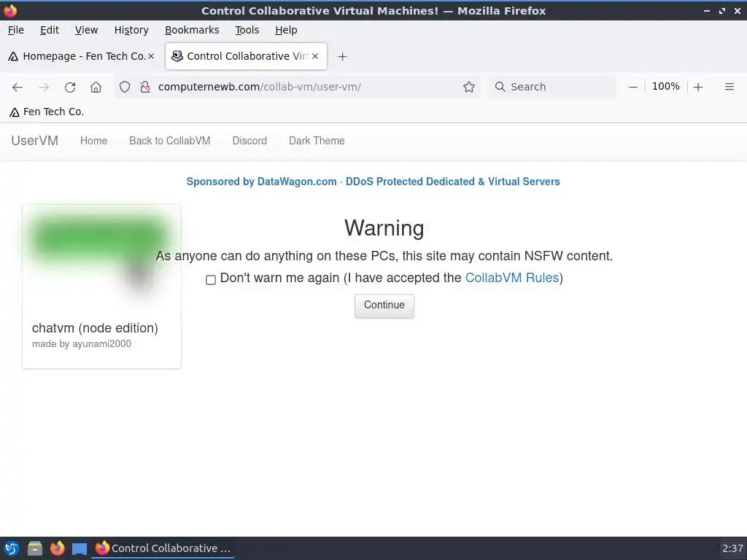747x560 pixels.
Task: Open the taskbar application menu icon
Action: coord(12,548)
